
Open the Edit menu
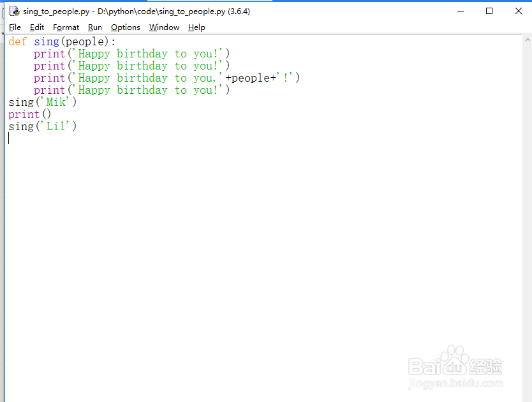coord(37,27)
